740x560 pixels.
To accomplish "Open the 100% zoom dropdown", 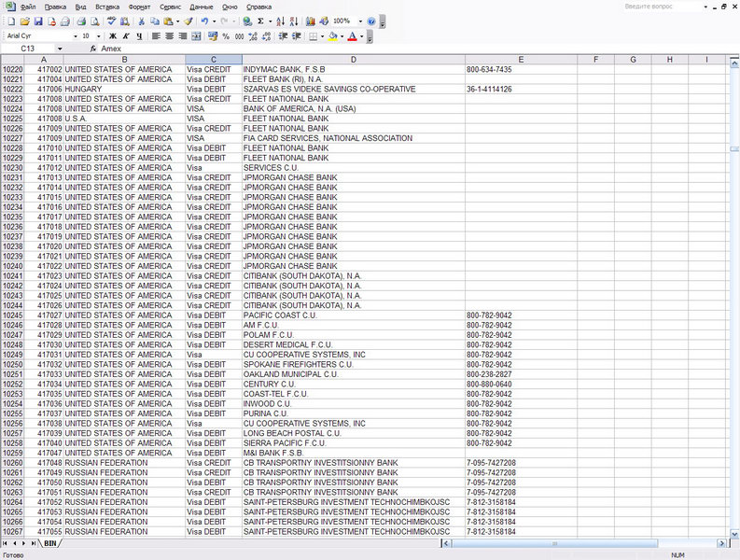I will (360, 21).
